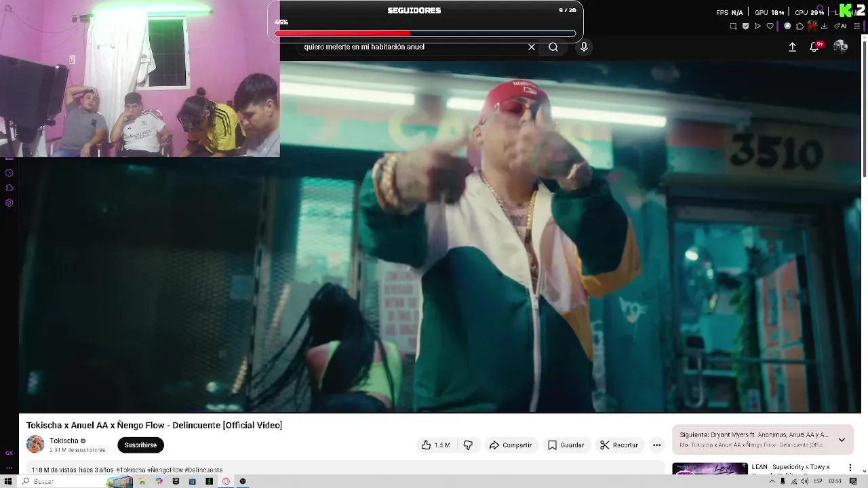
Task: Open sidebar history clock icon
Action: (9, 173)
